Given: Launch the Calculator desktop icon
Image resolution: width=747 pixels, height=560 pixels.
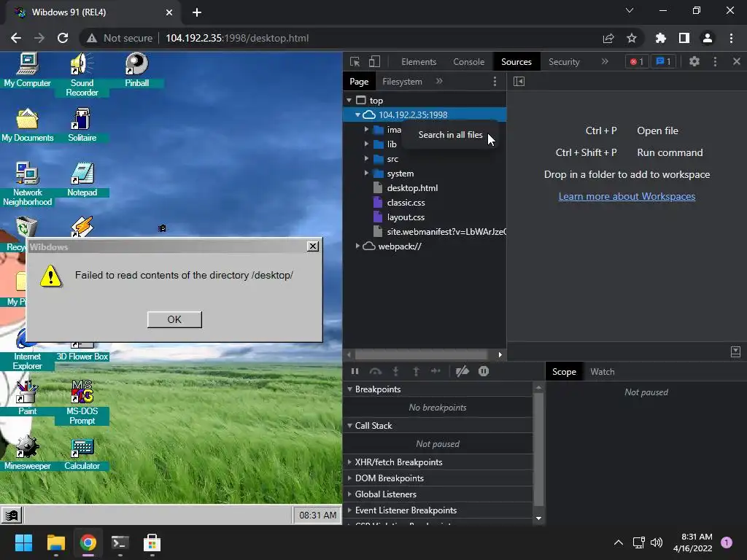Looking at the screenshot, I should [82, 453].
